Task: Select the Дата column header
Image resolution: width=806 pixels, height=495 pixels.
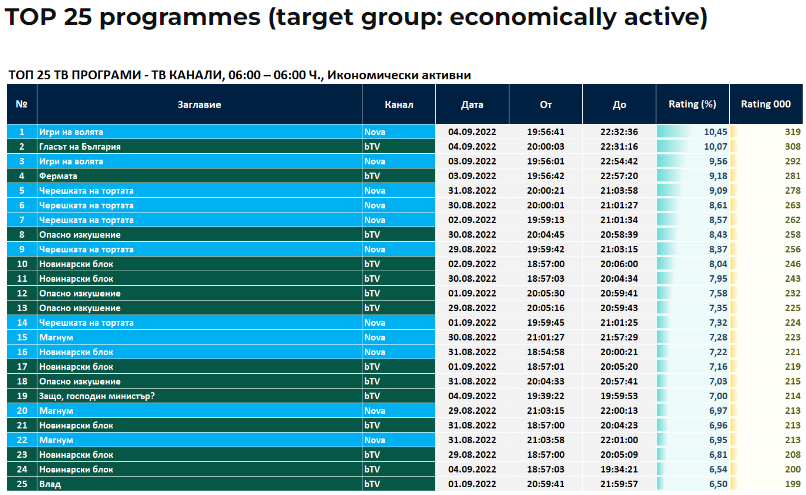Action: [472, 104]
